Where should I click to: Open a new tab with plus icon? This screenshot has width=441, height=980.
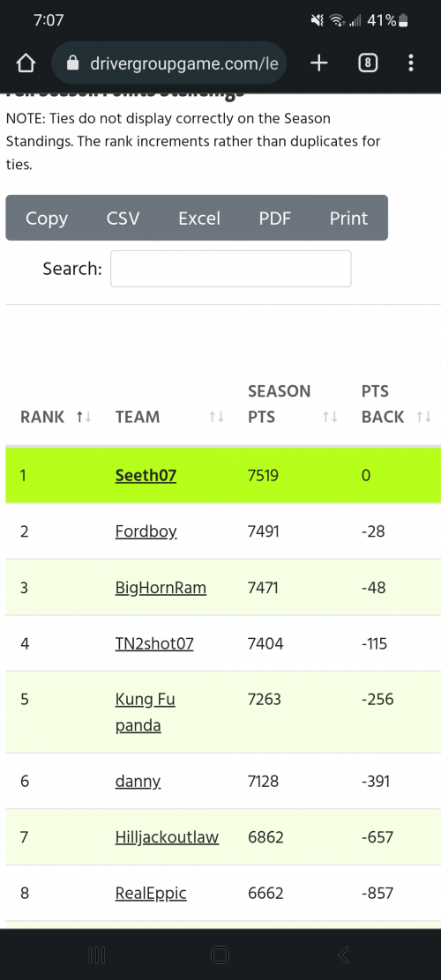(x=319, y=63)
